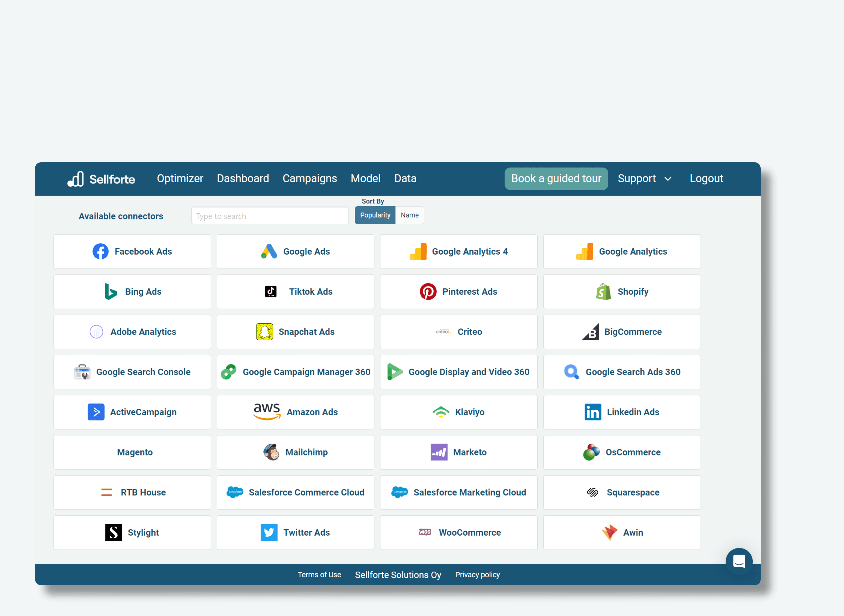844x616 pixels.
Task: Click the Google Analytics 4 bar icon
Action: click(418, 251)
